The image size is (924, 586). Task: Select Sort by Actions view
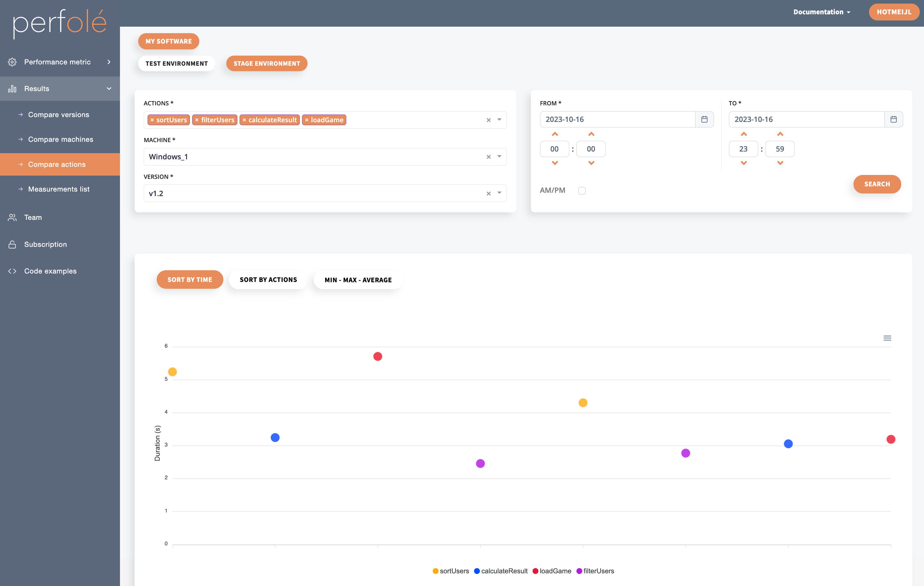268,280
